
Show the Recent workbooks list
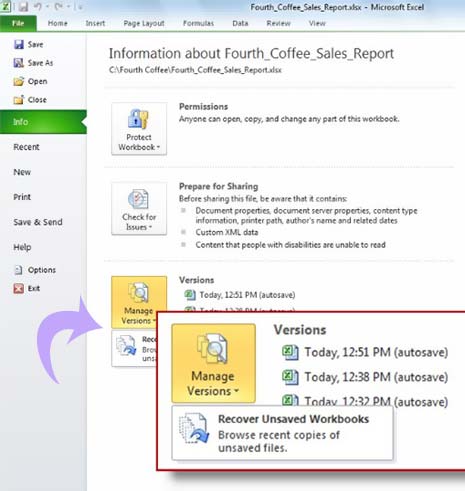26,147
